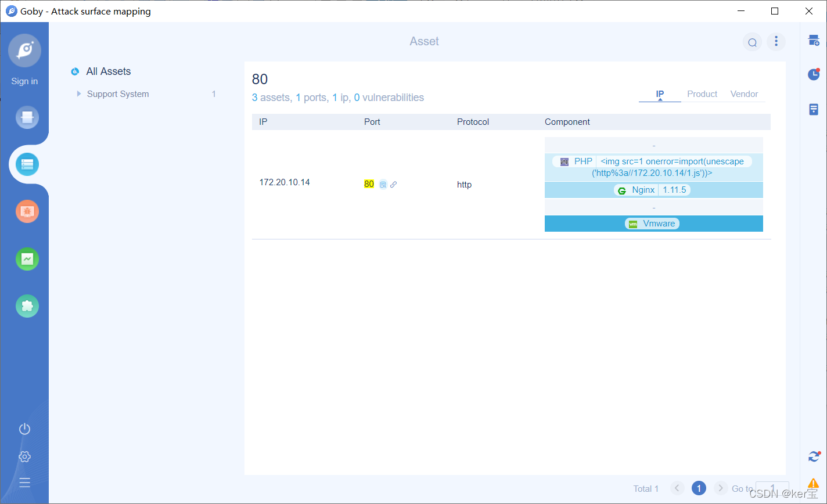Open the history clock icon on right panel
The width and height of the screenshot is (827, 504).
pyautogui.click(x=814, y=74)
